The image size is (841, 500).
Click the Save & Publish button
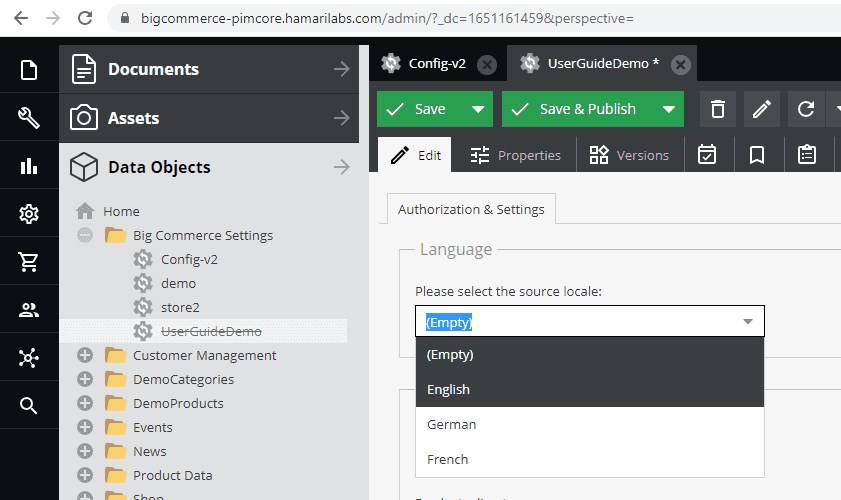(x=575, y=109)
